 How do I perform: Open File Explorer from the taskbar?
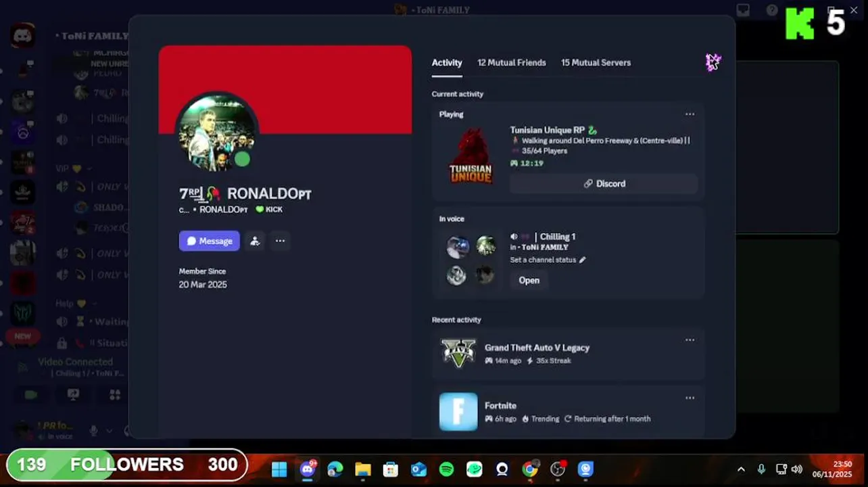pos(363,469)
